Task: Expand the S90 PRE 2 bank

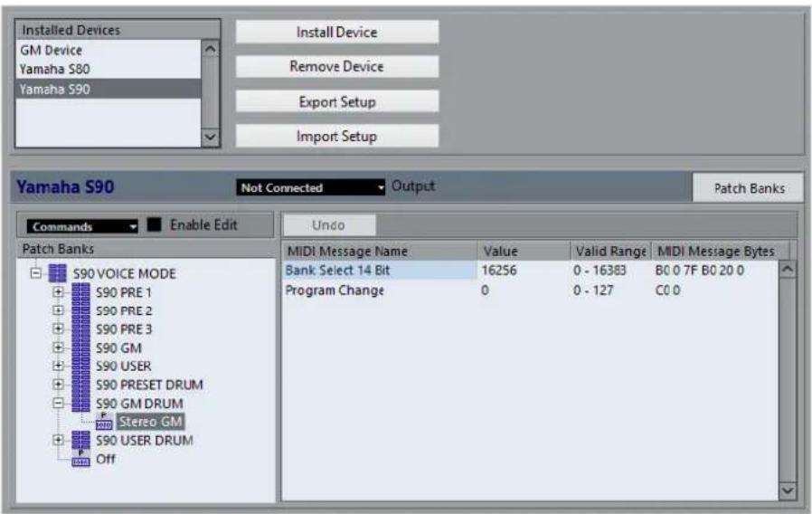Action: pos(58,311)
